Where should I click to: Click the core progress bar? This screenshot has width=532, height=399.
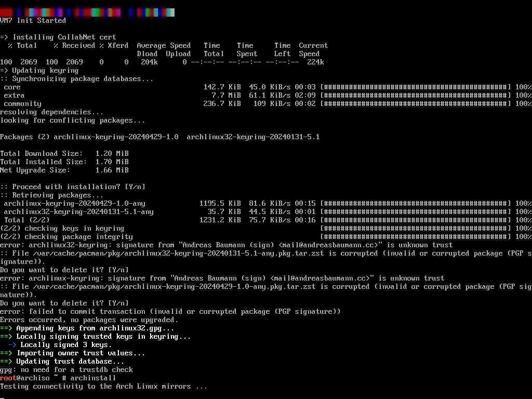[416, 87]
